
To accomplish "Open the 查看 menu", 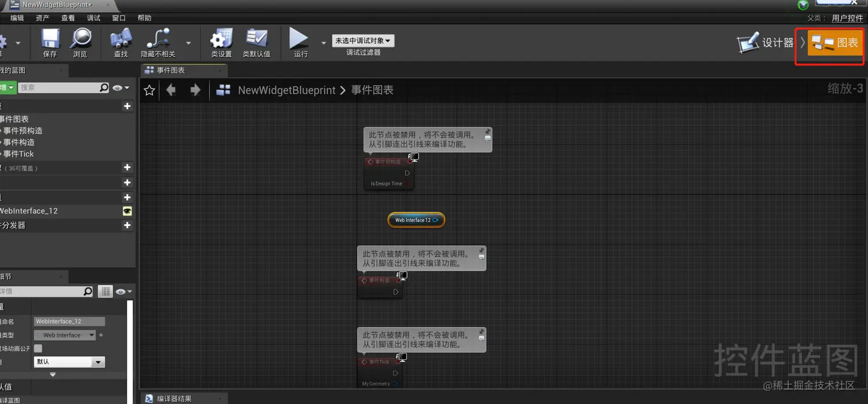I will click(x=68, y=18).
